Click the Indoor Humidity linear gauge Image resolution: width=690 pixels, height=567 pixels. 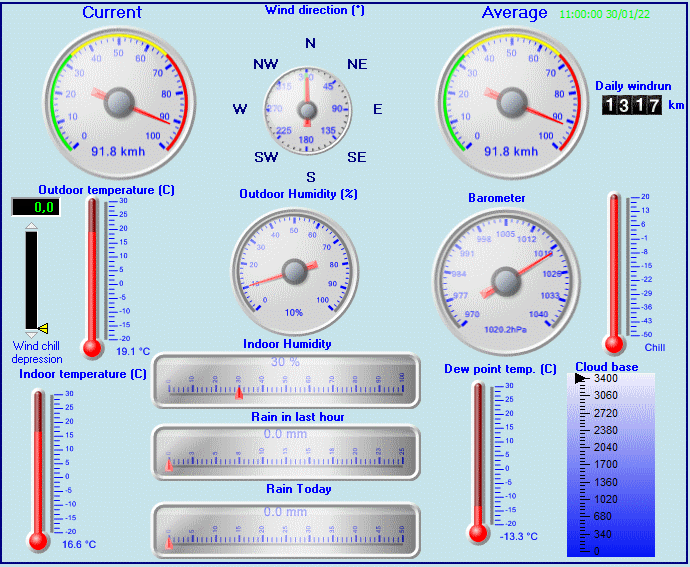[x=286, y=380]
